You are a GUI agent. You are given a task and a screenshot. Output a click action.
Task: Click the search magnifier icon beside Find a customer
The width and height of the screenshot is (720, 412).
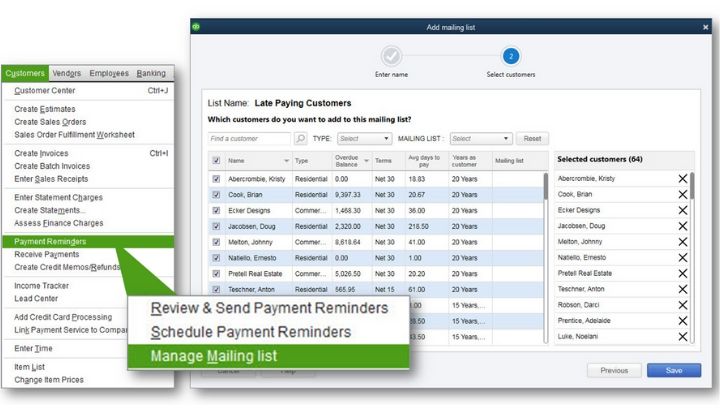point(300,139)
